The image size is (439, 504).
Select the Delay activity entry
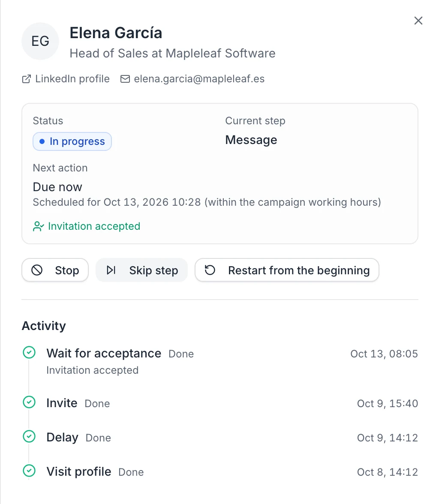(220, 438)
